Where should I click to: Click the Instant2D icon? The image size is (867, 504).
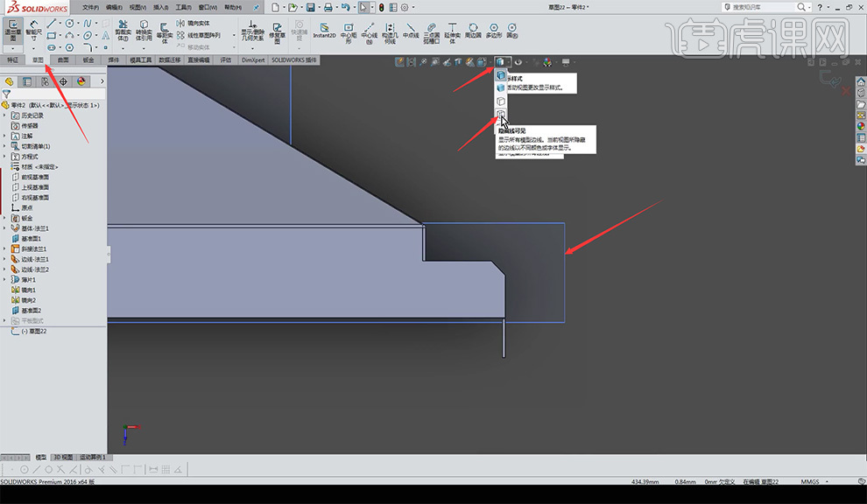[325, 30]
